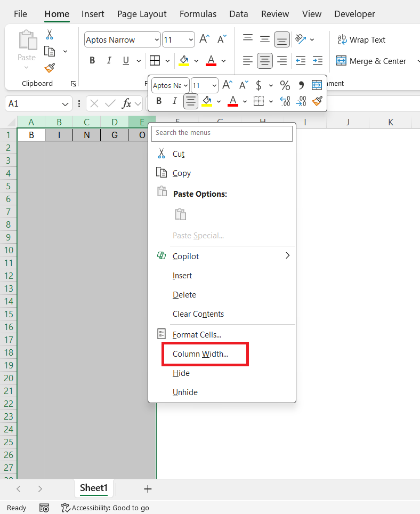Screen dimensions: 420x514
Task: Increase decimal in mini toolbar
Action: pos(285,101)
